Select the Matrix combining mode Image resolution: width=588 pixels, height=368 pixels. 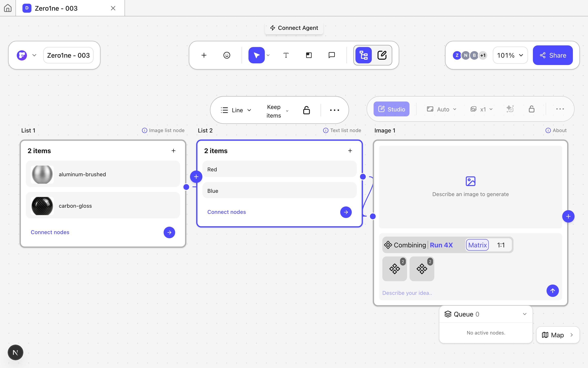[x=477, y=245]
